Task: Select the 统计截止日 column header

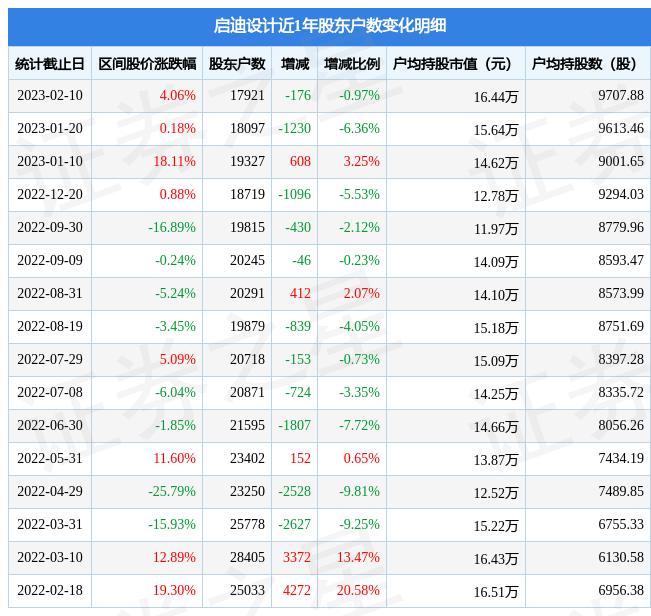Action: tap(50, 64)
